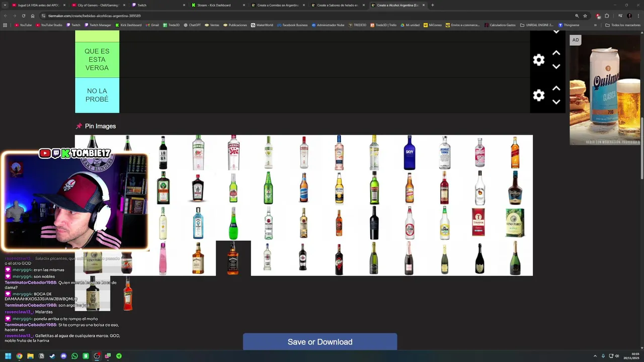Open ChatGPT bookmark
This screenshot has width=644, height=362.
[192, 25]
